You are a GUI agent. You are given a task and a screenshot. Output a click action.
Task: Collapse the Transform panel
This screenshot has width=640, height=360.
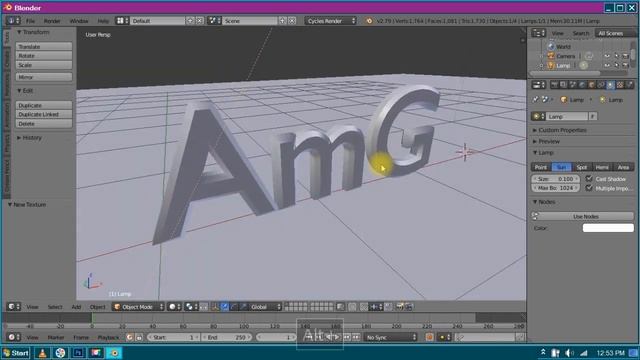tap(33, 32)
